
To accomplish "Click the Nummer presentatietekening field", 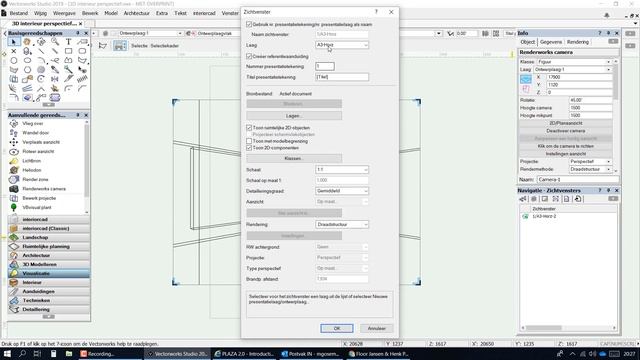I will [x=325, y=66].
